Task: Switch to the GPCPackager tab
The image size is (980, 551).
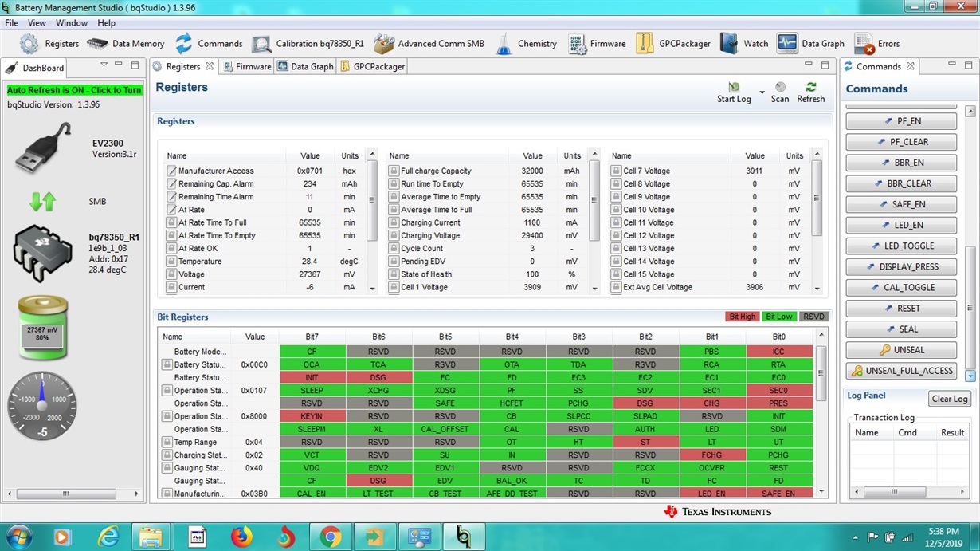Action: tap(373, 67)
